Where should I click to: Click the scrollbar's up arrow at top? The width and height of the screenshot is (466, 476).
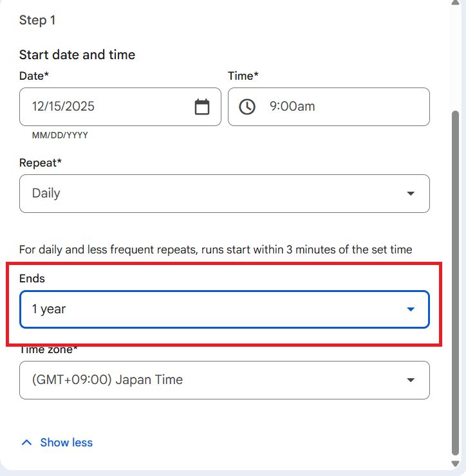456,5
